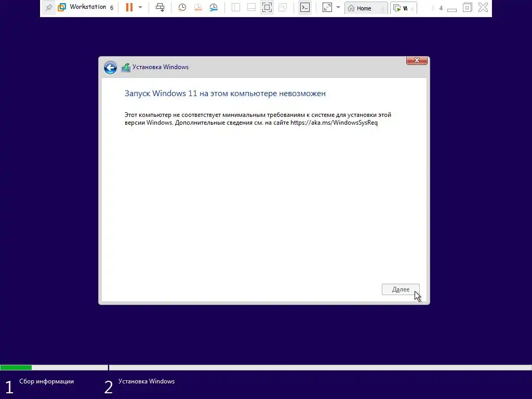Unpin the VMware toolbar with pin icon
Image resolution: width=532 pixels, height=399 pixels.
pos(48,7)
